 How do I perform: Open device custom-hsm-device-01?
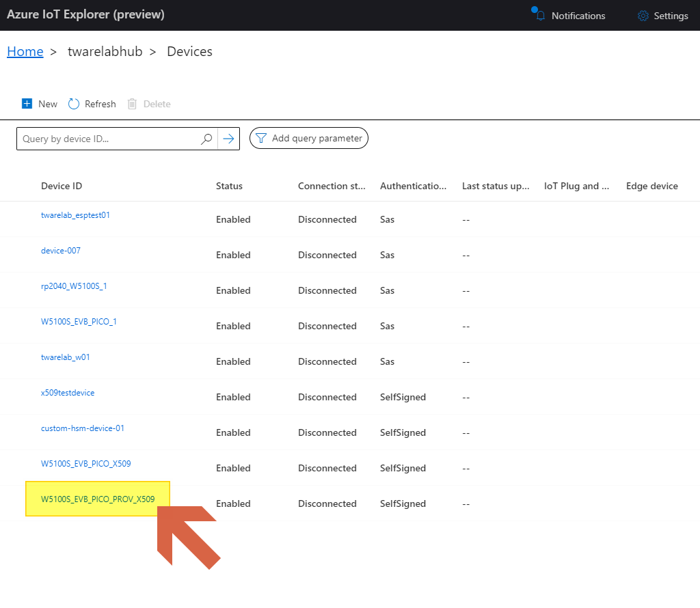coord(83,428)
